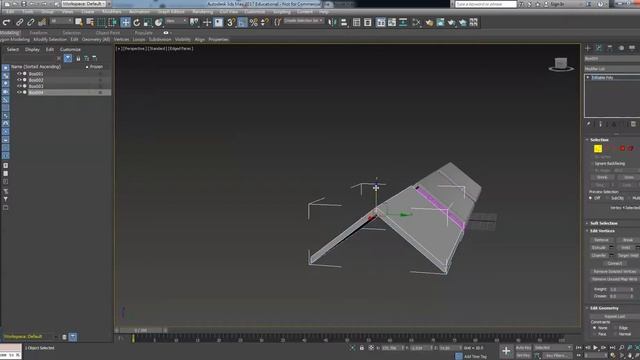Open the Autodesk A360 gallery icon
Screen dimensions: 640x360
pyautogui.click(x=473, y=22)
